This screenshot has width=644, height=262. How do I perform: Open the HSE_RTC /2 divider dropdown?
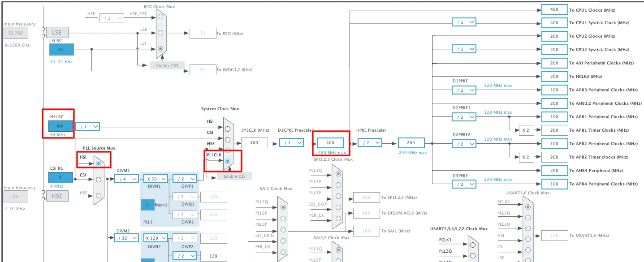pos(112,18)
